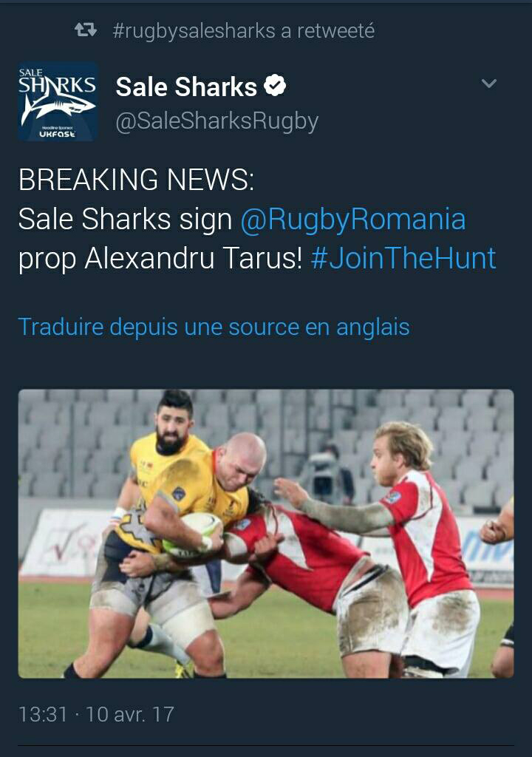Click the BREAKING NEWS headline text

point(136,180)
